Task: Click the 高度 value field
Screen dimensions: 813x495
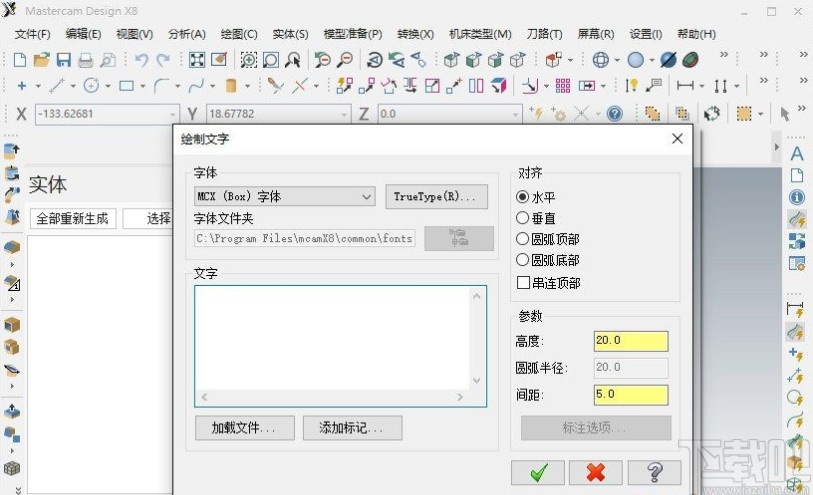Action: point(631,341)
